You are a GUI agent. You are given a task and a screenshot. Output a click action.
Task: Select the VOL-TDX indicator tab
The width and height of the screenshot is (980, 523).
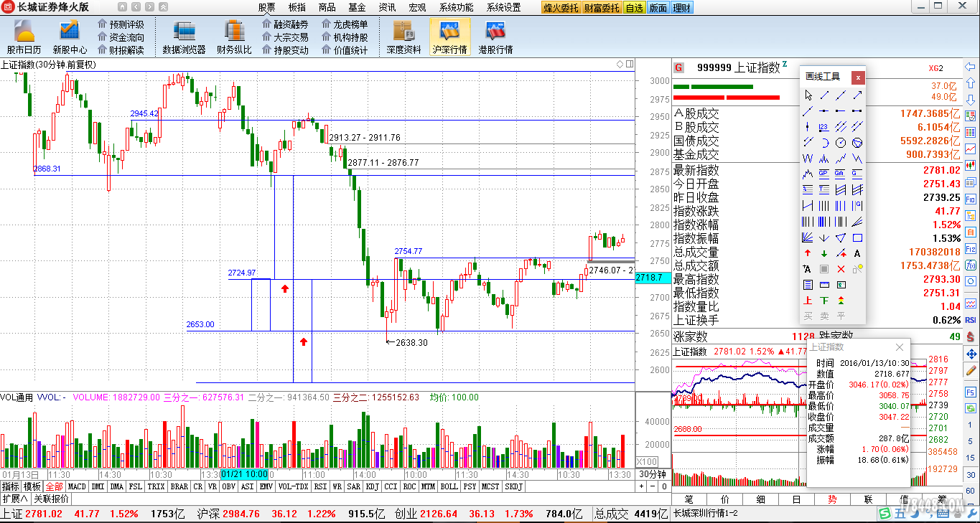click(293, 486)
